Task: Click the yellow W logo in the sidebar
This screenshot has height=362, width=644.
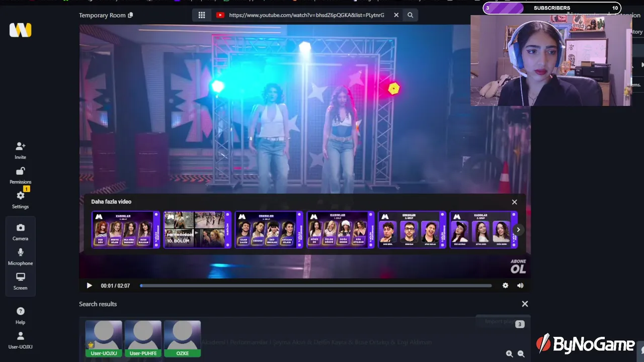Action: click(x=20, y=30)
